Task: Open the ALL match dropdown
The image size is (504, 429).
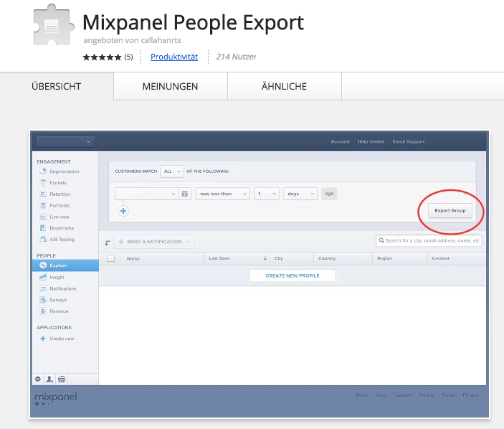Action: tap(172, 171)
